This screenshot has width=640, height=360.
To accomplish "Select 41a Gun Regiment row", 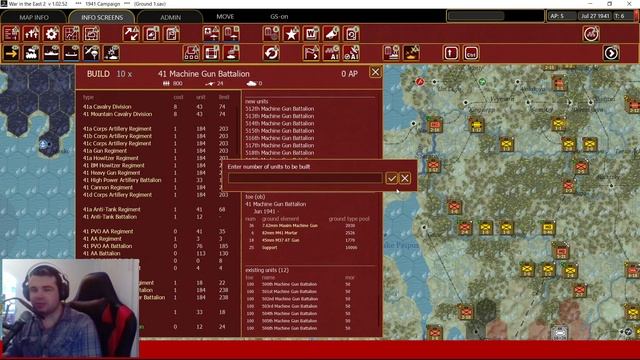I will (157, 151).
